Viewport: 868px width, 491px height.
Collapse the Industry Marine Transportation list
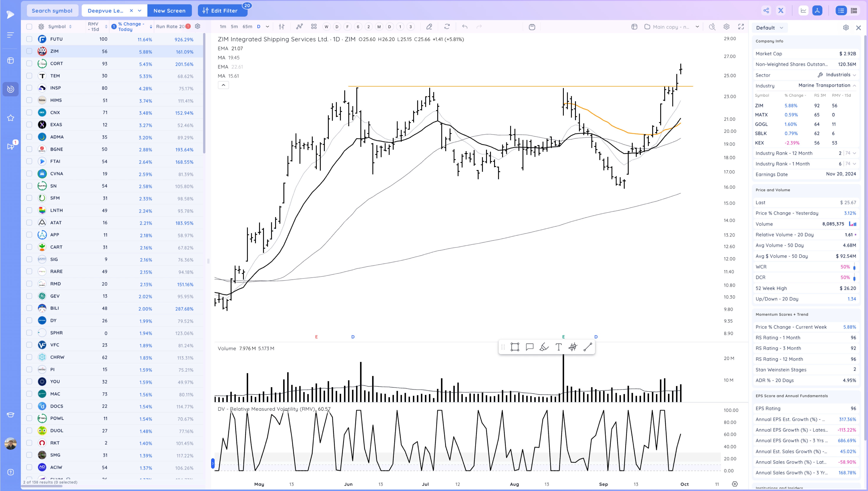[855, 86]
